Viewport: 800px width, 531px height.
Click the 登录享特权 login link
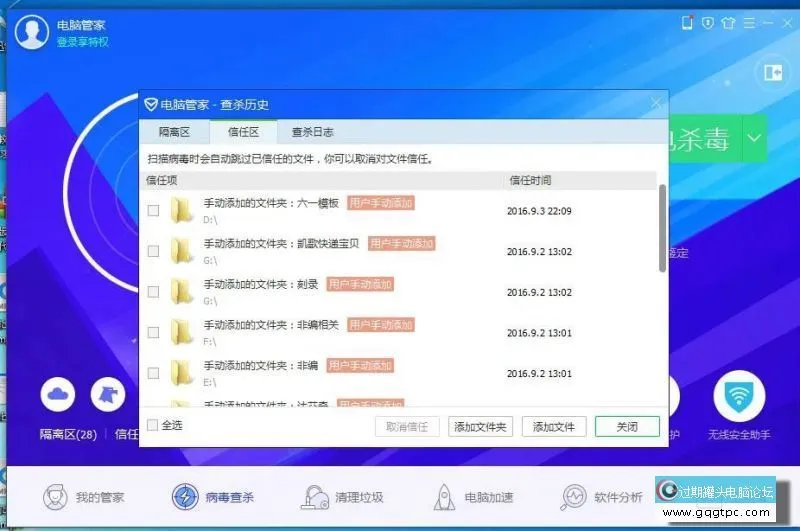pyautogui.click(x=83, y=42)
